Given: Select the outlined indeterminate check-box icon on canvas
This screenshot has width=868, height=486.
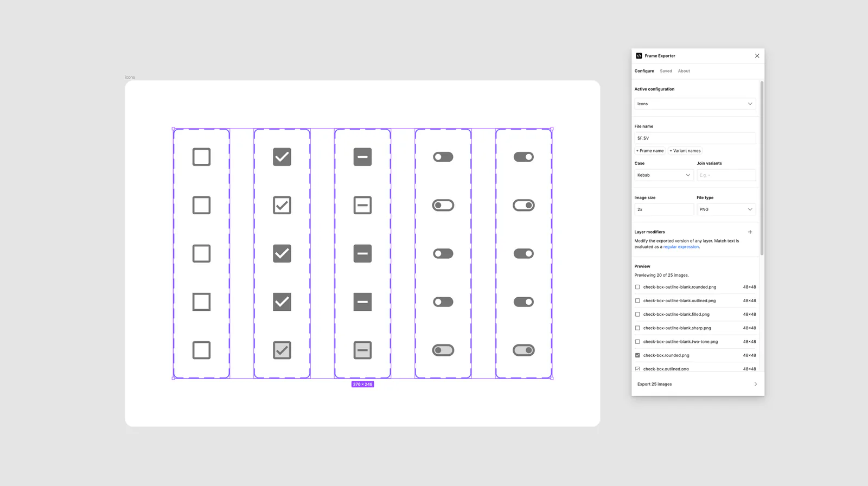Looking at the screenshot, I should 362,205.
